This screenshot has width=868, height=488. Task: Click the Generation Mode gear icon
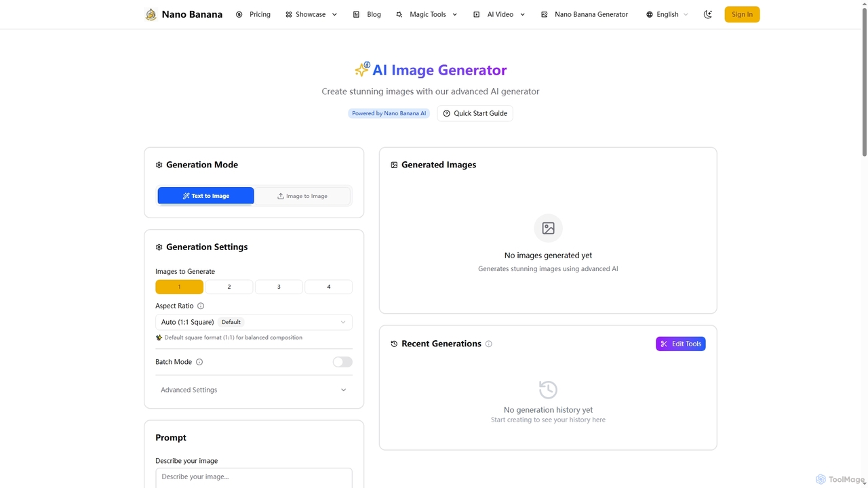pos(159,165)
